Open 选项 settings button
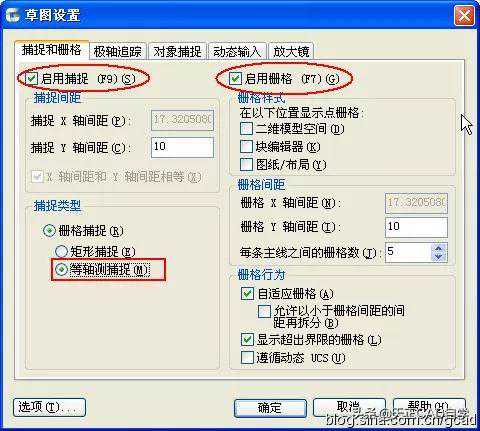The width and height of the screenshot is (480, 431). pyautogui.click(x=49, y=407)
